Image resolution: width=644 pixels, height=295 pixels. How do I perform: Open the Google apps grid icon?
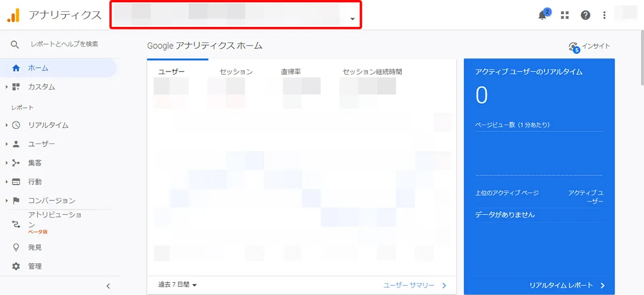pyautogui.click(x=565, y=15)
